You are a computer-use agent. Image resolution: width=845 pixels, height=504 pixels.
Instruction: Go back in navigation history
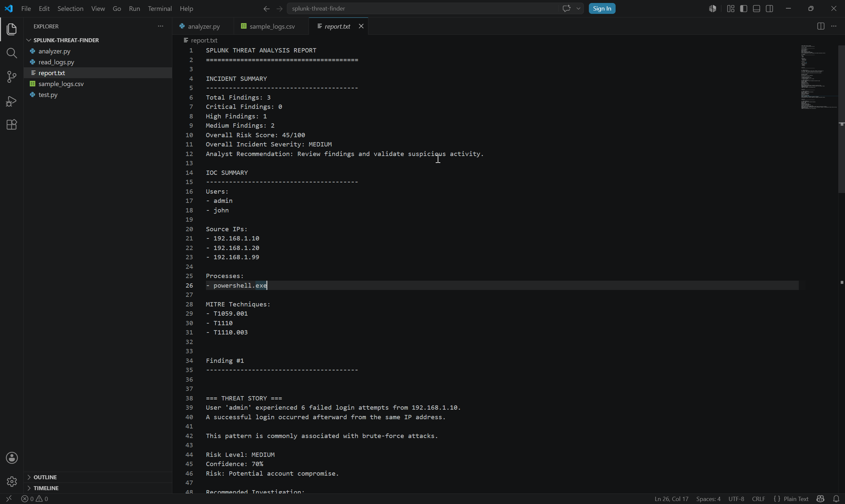[266, 9]
